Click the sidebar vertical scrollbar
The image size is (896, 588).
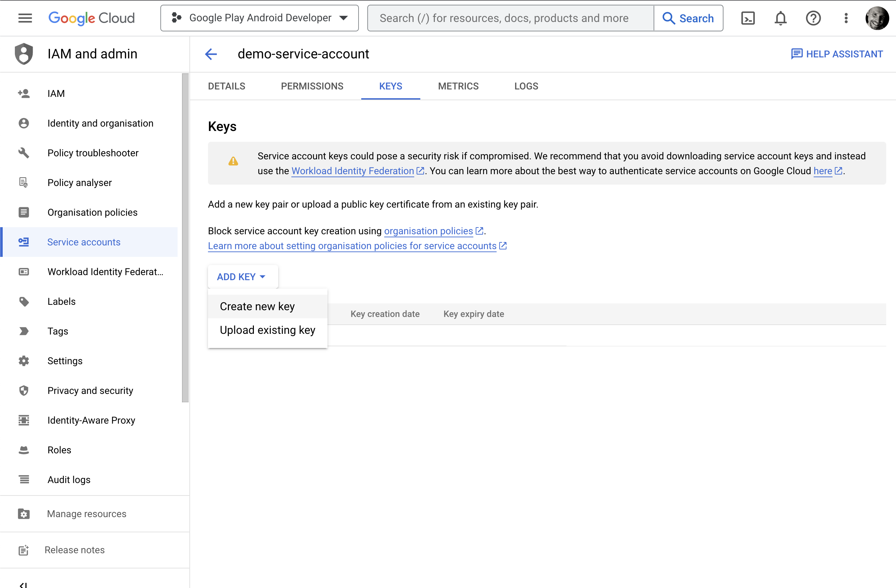pyautogui.click(x=185, y=237)
